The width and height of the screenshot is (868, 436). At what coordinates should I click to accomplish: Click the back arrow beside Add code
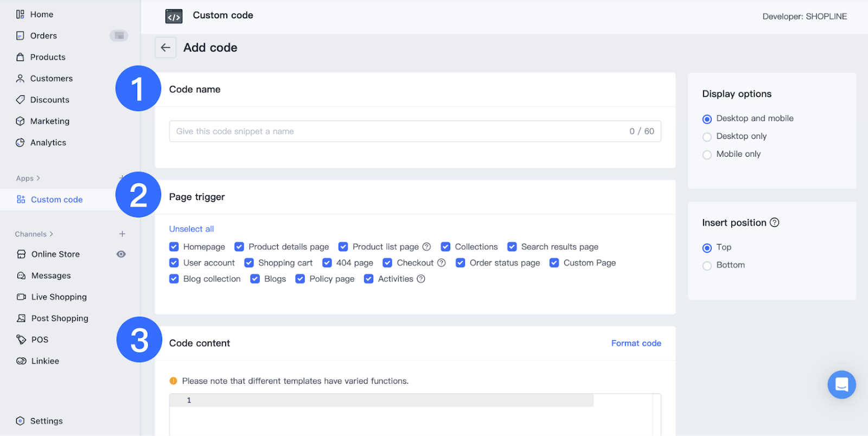click(165, 48)
